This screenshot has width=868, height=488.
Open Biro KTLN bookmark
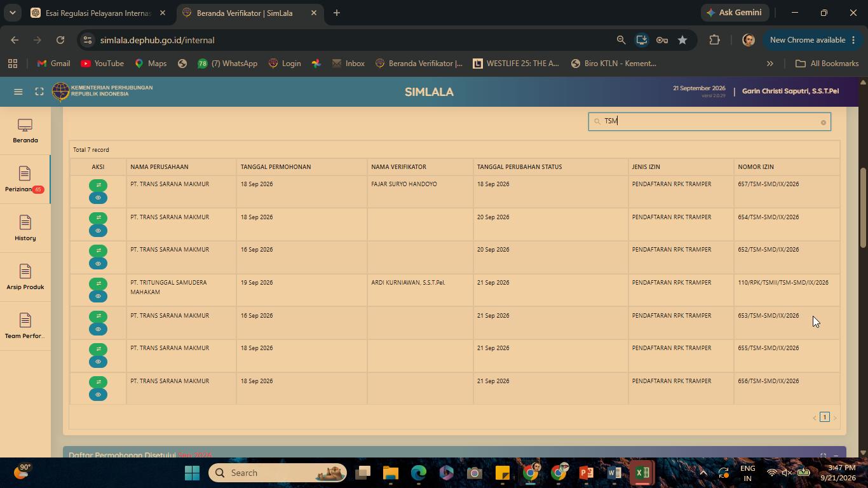614,64
